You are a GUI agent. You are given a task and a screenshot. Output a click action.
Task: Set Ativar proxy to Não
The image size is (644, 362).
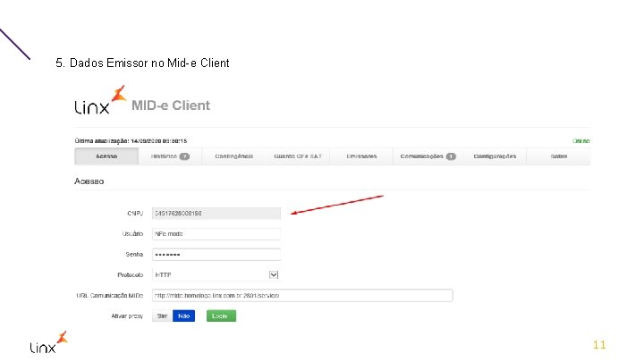point(183,316)
